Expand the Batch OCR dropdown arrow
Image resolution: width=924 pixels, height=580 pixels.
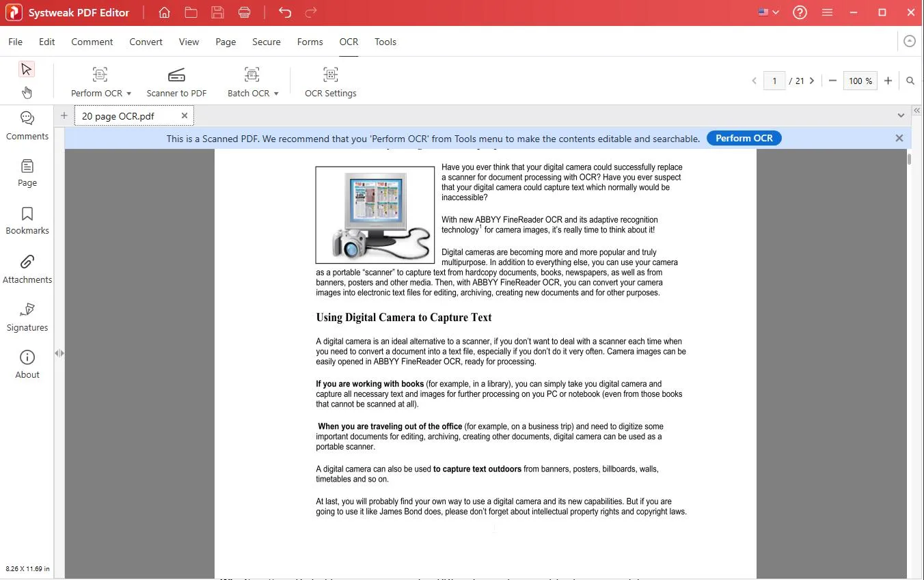pos(276,94)
